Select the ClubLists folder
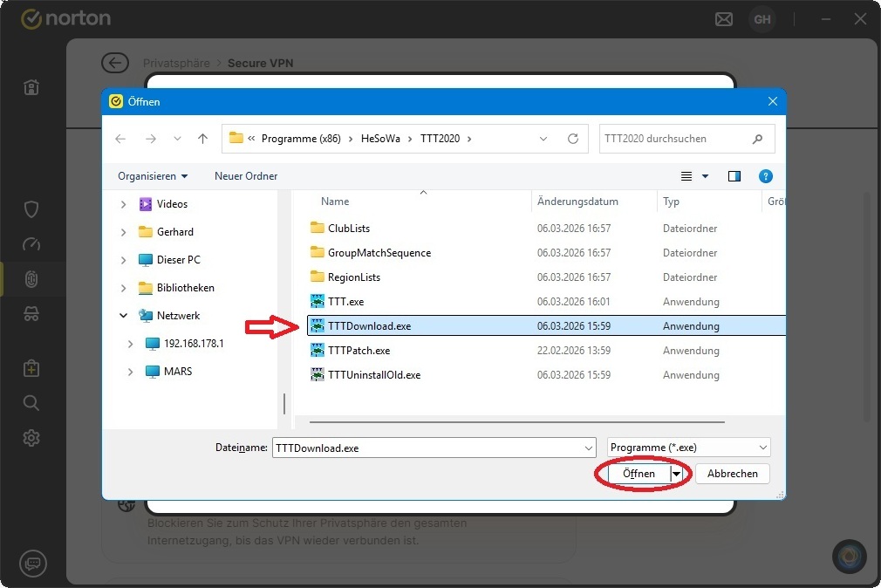The width and height of the screenshot is (881, 588). (x=348, y=229)
